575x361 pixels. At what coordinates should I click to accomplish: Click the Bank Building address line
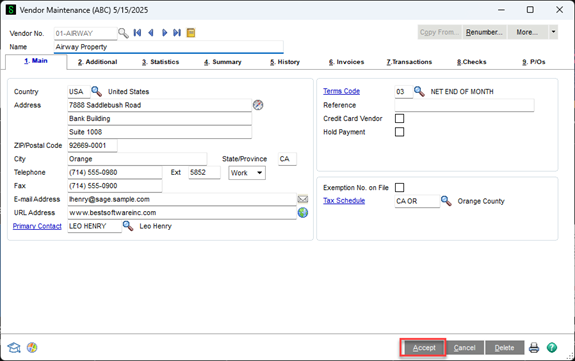(x=160, y=118)
